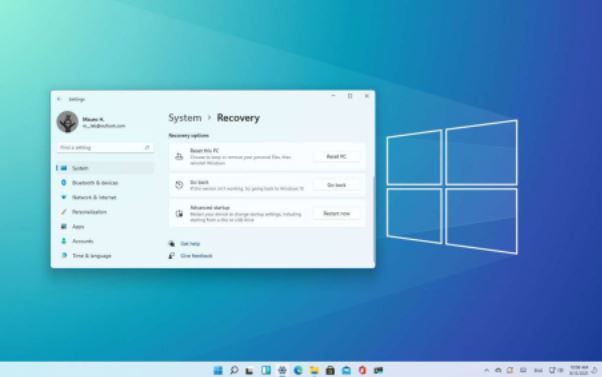Open Office app on taskbar

pos(362,370)
